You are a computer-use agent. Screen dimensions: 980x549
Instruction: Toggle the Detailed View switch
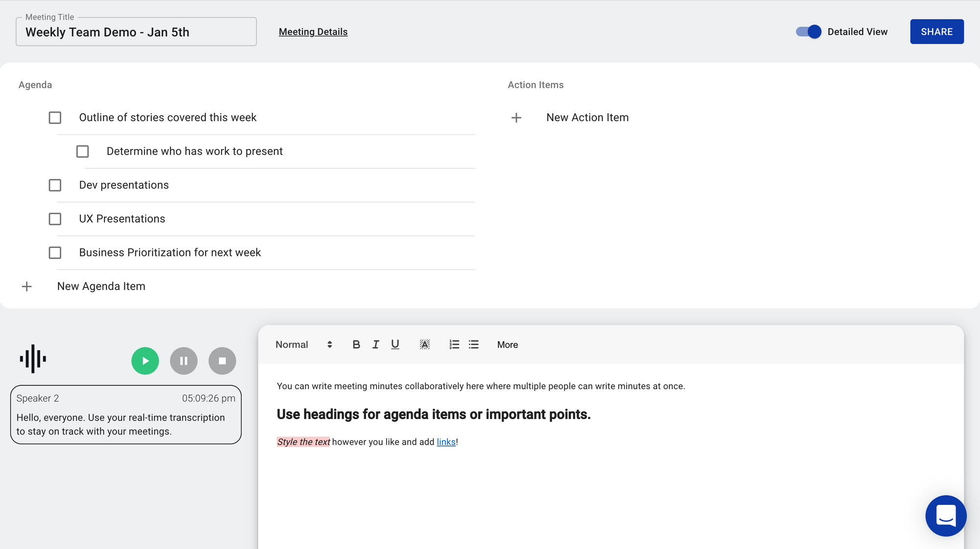808,32
